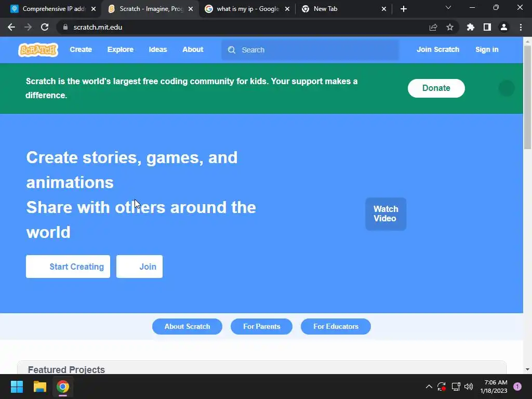Click the search magnifier icon

click(x=232, y=50)
